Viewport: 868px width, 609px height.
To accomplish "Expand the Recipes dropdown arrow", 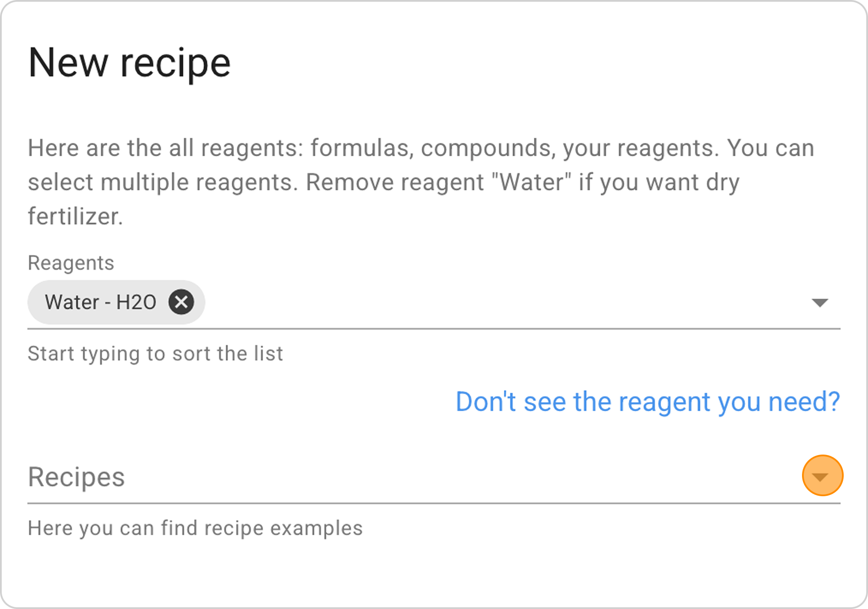I will tap(820, 477).
